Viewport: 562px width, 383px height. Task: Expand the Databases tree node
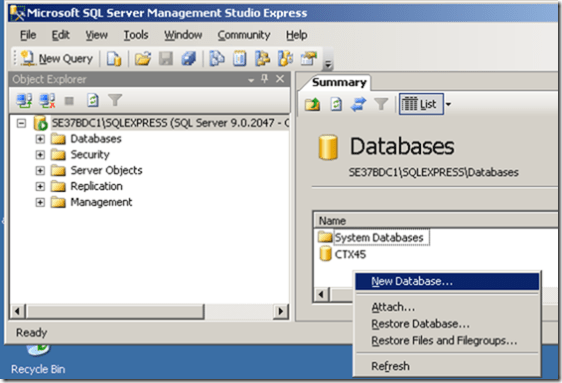(40, 139)
